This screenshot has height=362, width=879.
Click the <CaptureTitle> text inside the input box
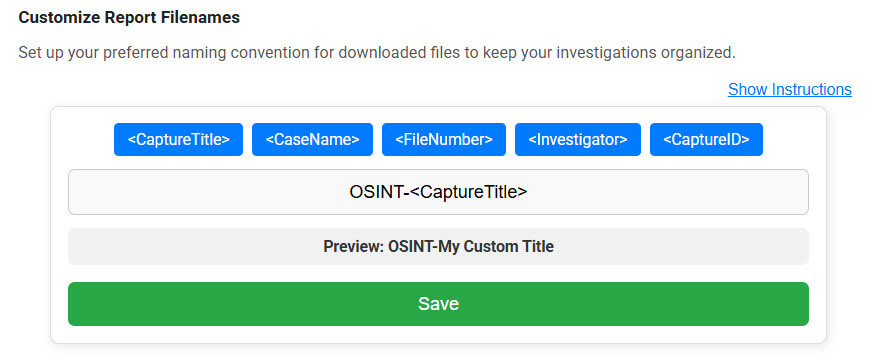[468, 192]
